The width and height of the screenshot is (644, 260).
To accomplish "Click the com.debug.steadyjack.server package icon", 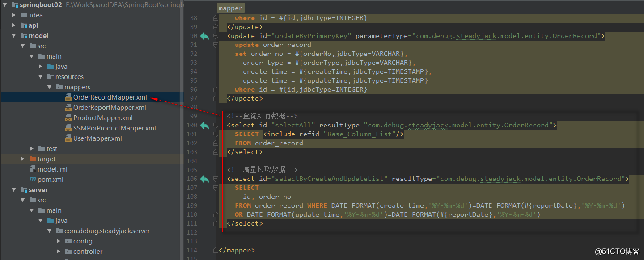I will pyautogui.click(x=59, y=231).
